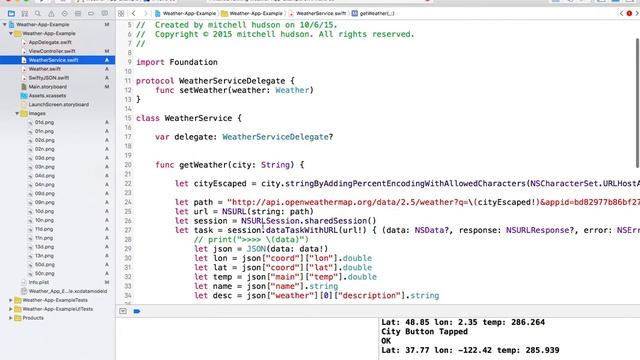Go back in editor history
This screenshot has height=360, width=640.
[133, 13]
